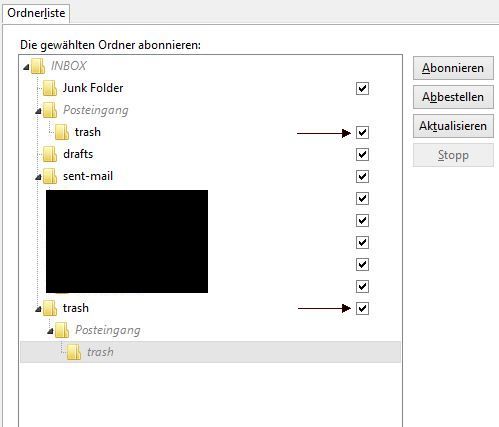Click the first Posteingang folder icon under INBOX

[50, 110]
